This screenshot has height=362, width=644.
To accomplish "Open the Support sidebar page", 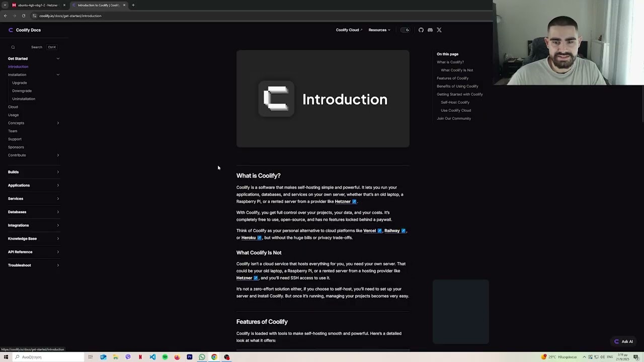I will (15, 139).
